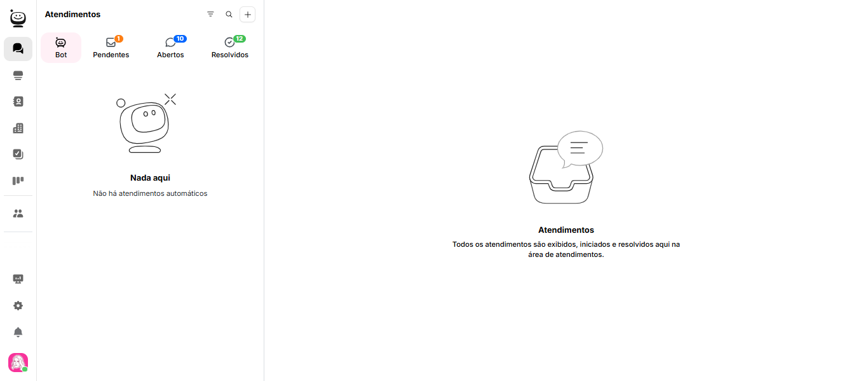Click the robot logo at the top of the sidebar
This screenshot has height=381, width=868.
coord(18,18)
